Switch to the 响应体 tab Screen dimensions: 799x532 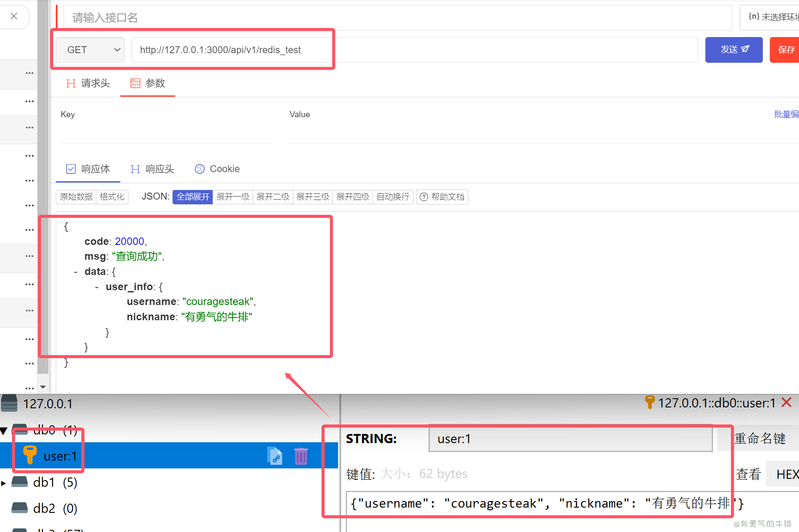(88, 169)
